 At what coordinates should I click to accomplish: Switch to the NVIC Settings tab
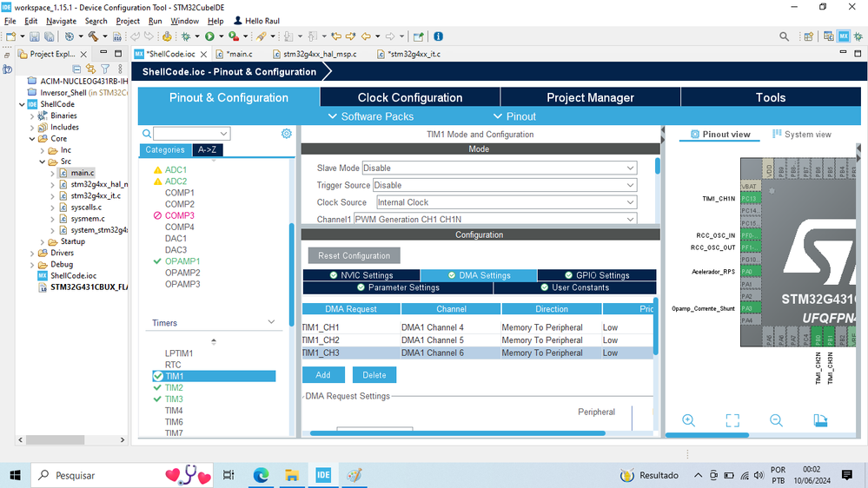[361, 275]
